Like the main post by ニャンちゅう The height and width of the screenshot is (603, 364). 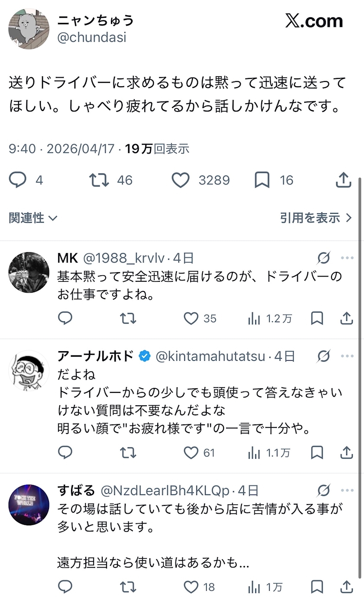181,180
